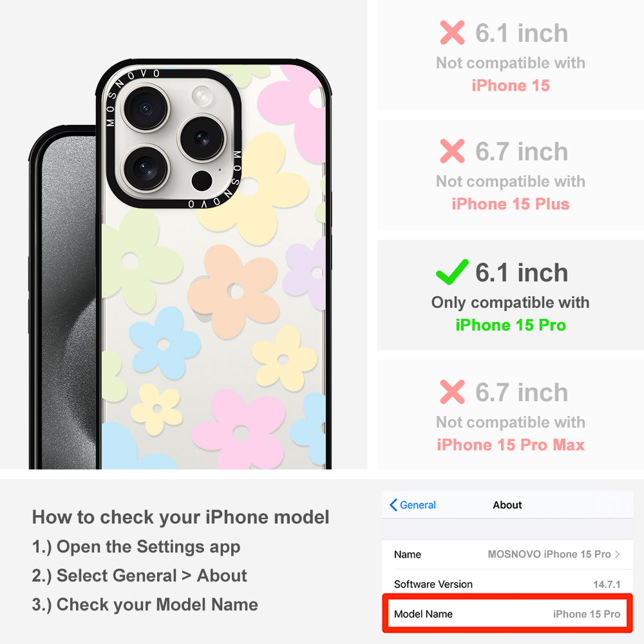Go back to General settings
This screenshot has width=644, height=644.
pyautogui.click(x=412, y=505)
